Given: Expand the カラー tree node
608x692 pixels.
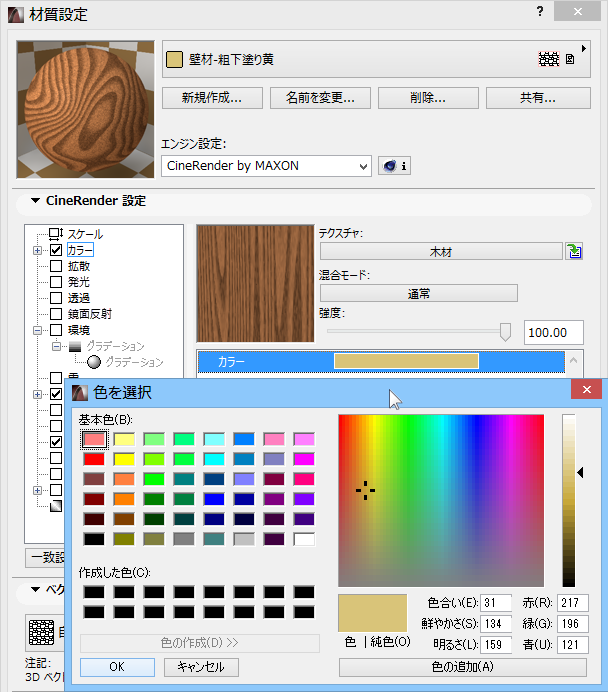Looking at the screenshot, I should pyautogui.click(x=38, y=250).
